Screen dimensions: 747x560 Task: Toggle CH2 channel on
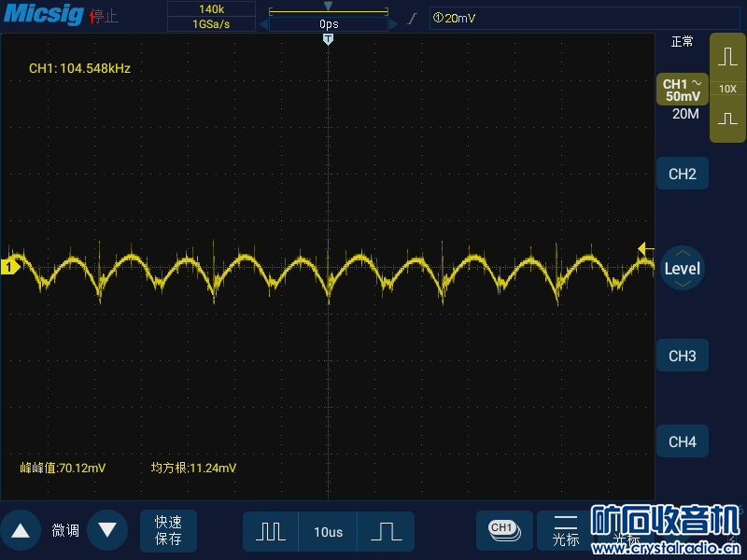pos(683,174)
